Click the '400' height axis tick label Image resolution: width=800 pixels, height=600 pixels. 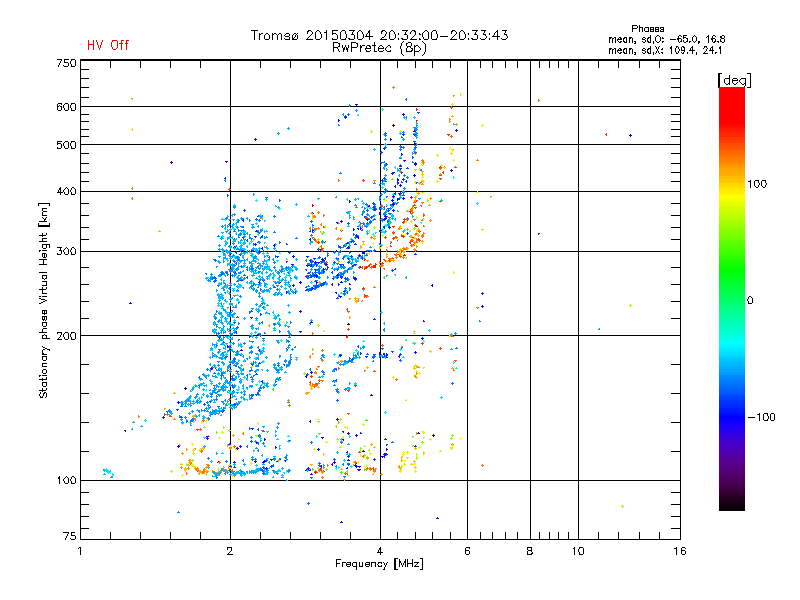click(x=66, y=192)
